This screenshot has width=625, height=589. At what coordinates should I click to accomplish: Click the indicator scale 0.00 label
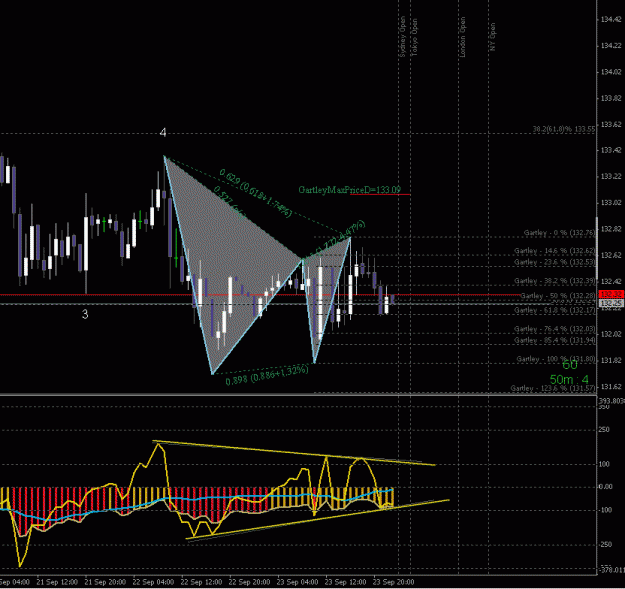606,487
